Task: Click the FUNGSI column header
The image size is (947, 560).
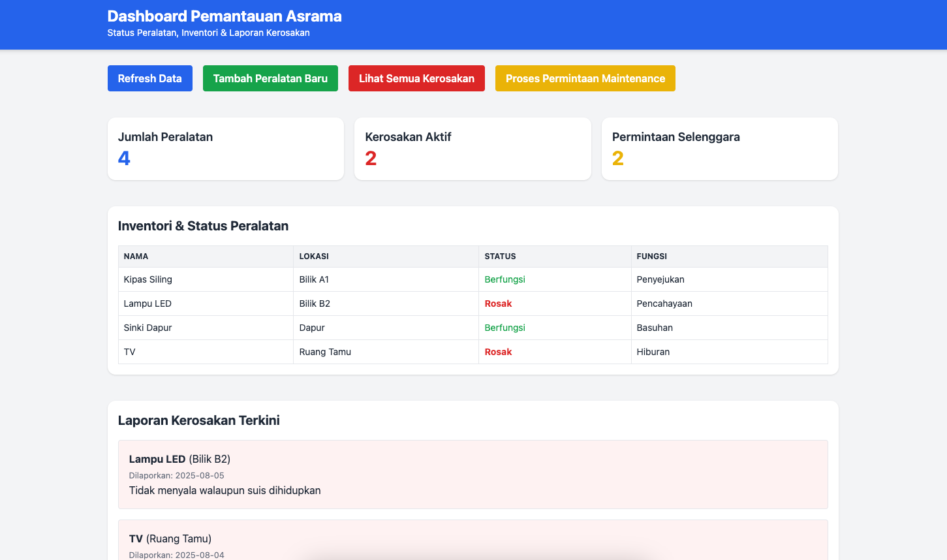Action: 729,257
